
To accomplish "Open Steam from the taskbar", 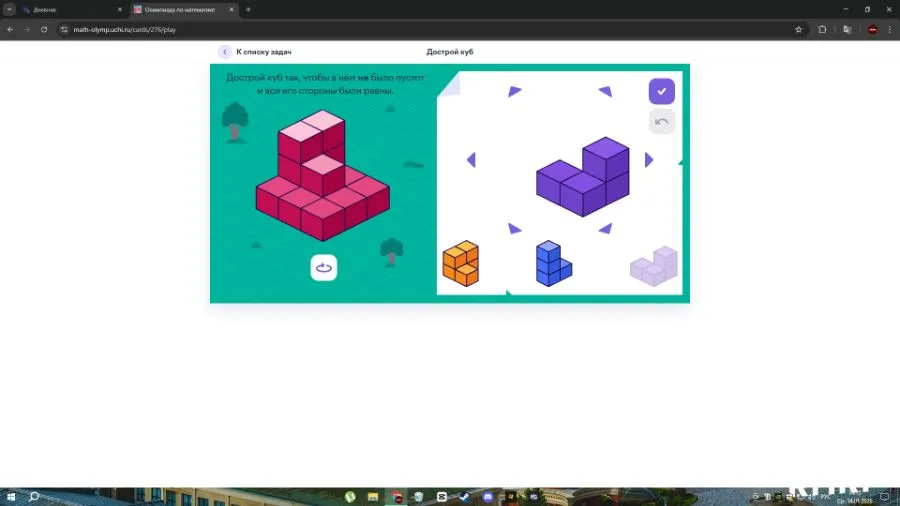I will (x=464, y=497).
